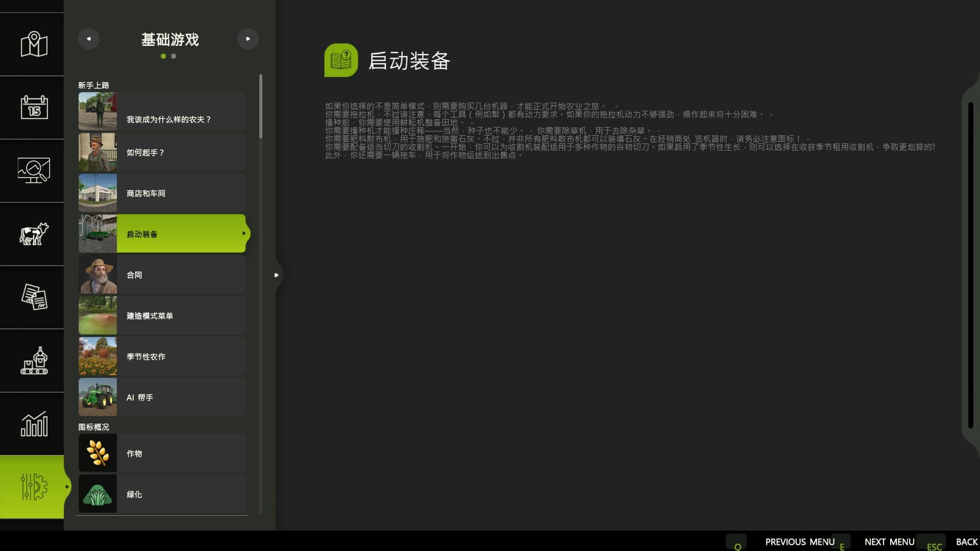This screenshot has width=980, height=551.
Task: Open the calendar icon in sidebar
Action: pos(34,107)
